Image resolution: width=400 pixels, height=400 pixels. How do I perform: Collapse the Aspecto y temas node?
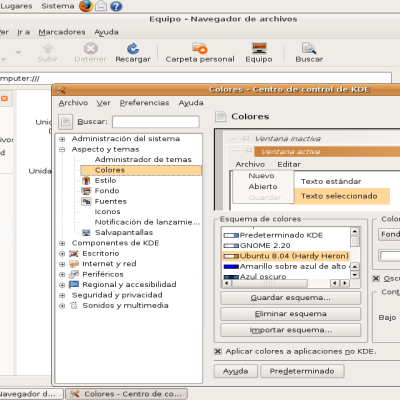pyautogui.click(x=62, y=149)
